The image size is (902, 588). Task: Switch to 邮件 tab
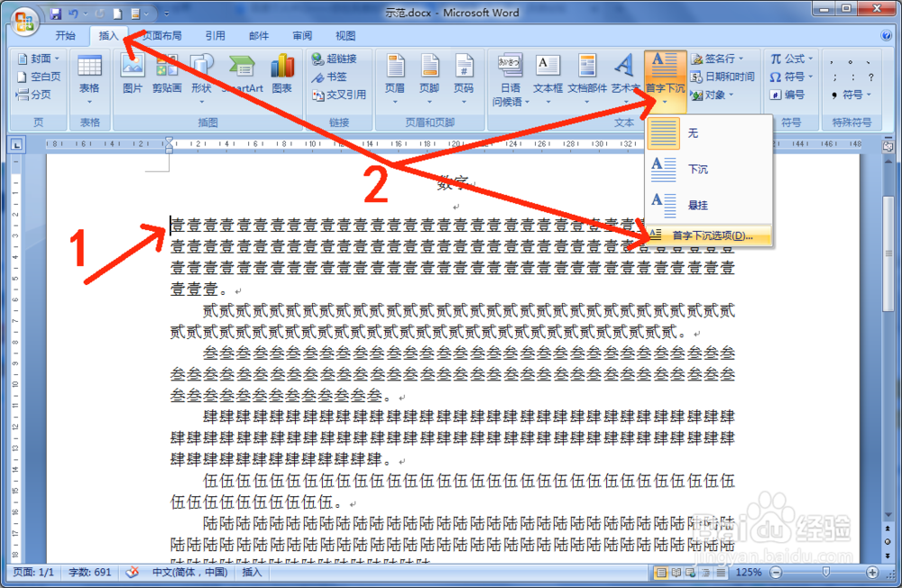pos(258,36)
